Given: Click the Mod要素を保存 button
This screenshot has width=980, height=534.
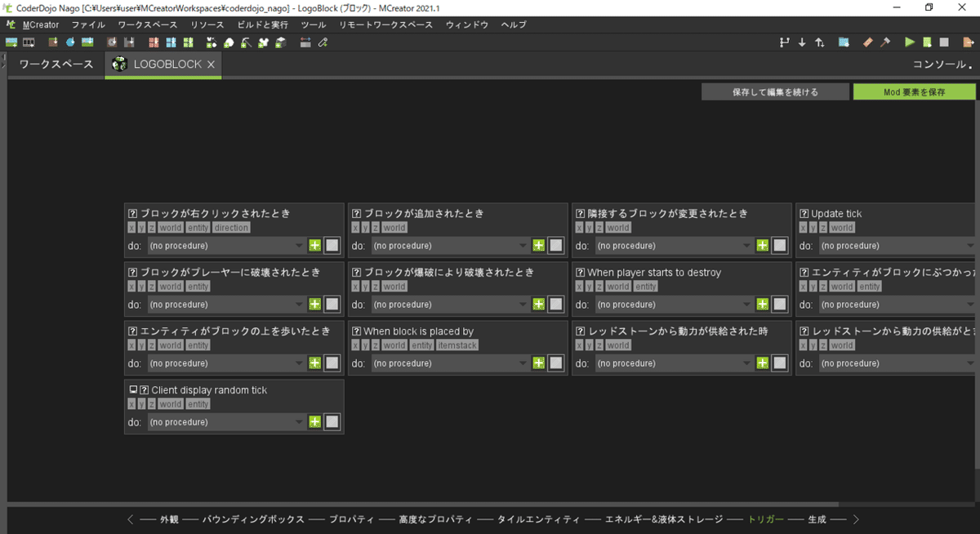Looking at the screenshot, I should tap(914, 91).
